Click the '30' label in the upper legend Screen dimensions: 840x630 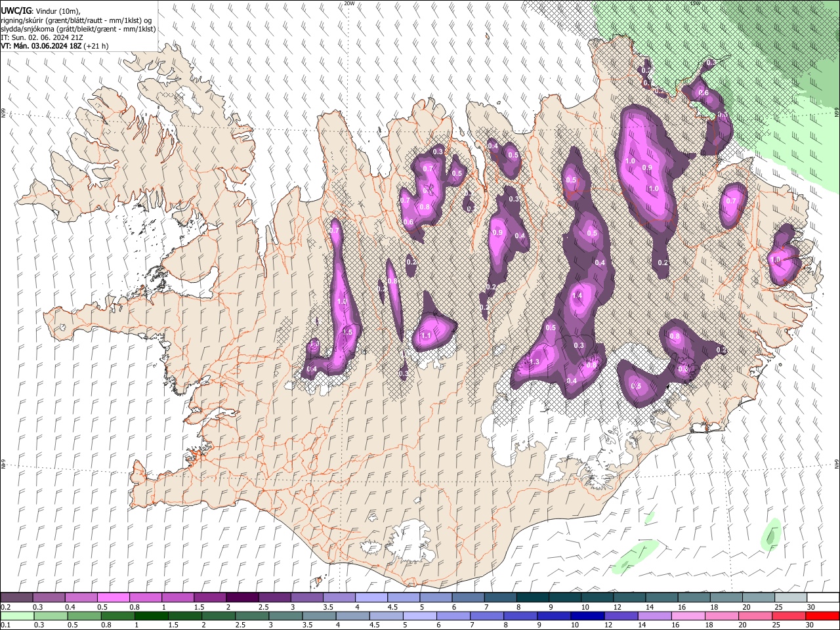coord(810,607)
